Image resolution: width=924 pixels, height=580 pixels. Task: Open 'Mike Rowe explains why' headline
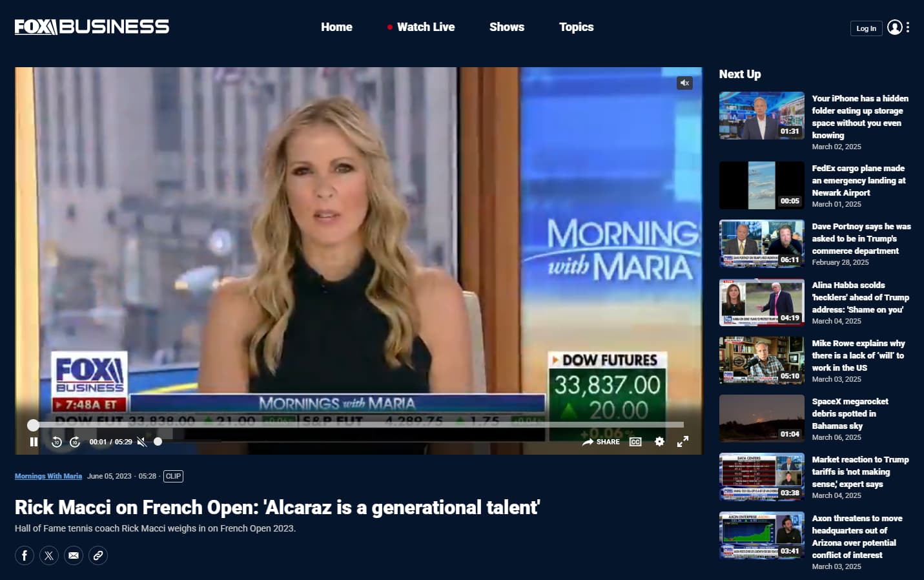859,355
